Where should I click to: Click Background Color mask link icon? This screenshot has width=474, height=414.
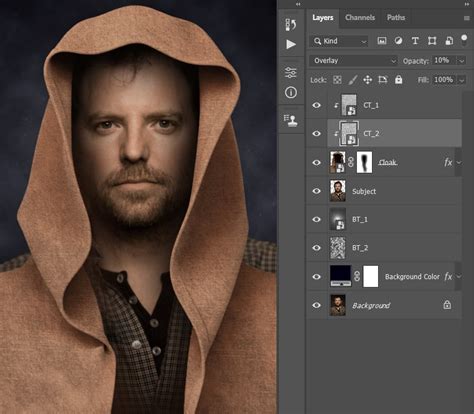coord(357,276)
